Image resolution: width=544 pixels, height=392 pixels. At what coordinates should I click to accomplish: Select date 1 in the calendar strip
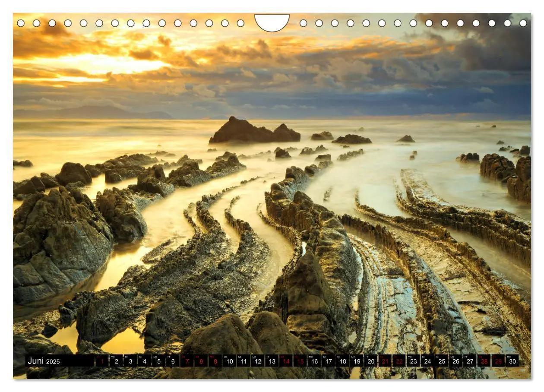coord(102,361)
